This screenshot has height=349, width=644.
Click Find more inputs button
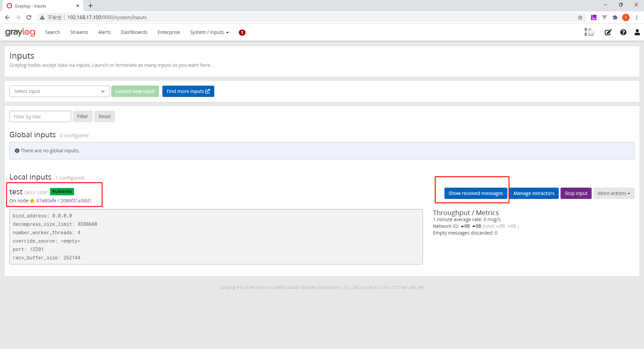coord(188,91)
